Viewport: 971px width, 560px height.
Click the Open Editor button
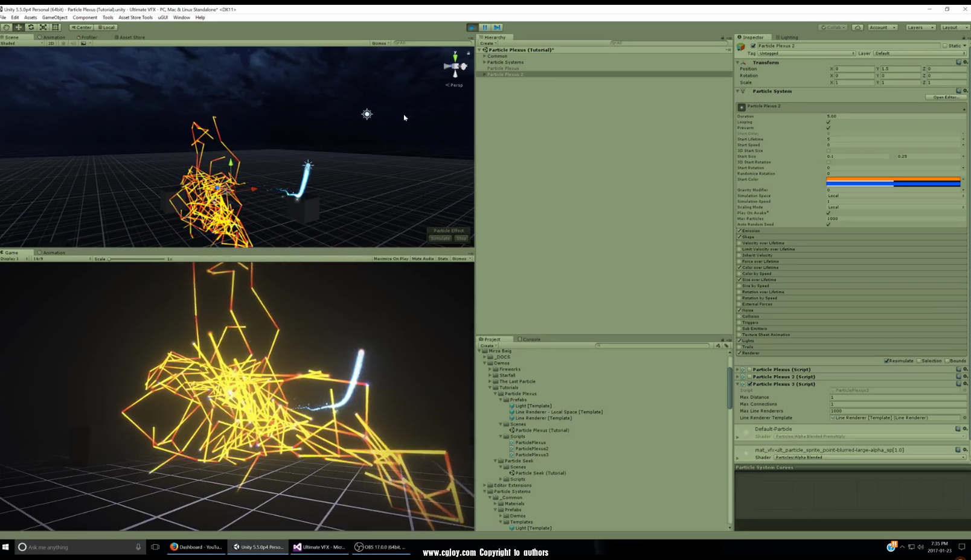pos(946,97)
